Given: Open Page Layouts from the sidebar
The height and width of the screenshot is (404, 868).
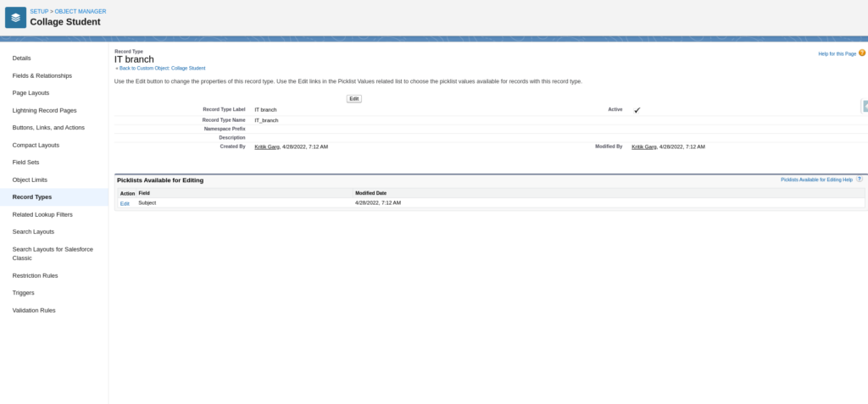Looking at the screenshot, I should tap(31, 92).
